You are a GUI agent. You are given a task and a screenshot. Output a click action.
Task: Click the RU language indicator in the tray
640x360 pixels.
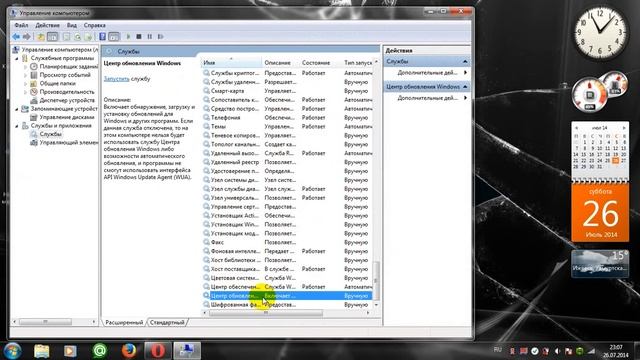point(497,350)
